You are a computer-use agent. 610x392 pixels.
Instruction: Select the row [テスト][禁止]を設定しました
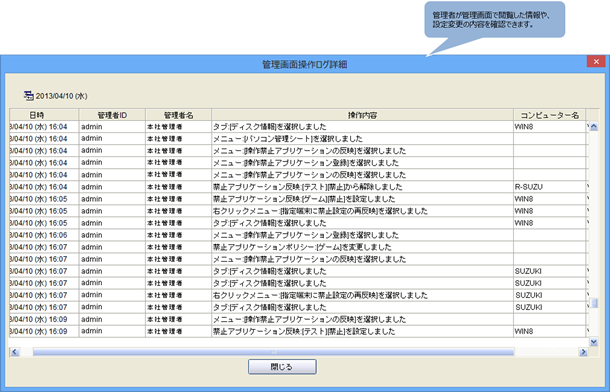coord(299,331)
